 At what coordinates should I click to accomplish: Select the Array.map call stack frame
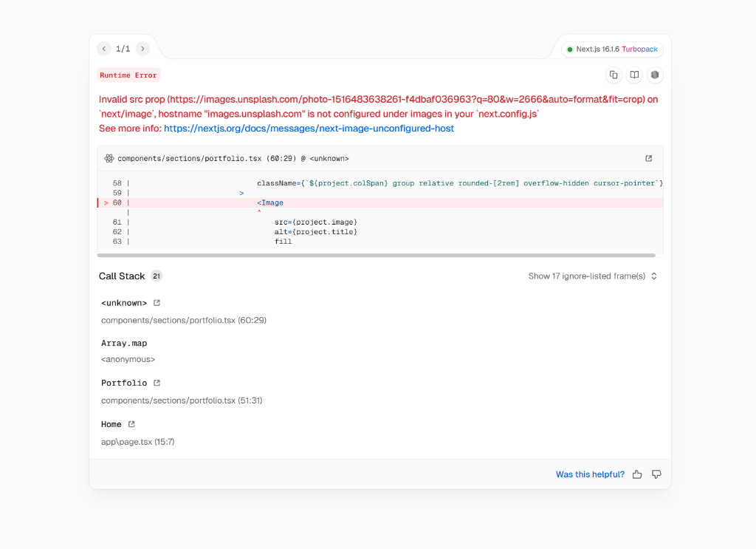coord(124,343)
